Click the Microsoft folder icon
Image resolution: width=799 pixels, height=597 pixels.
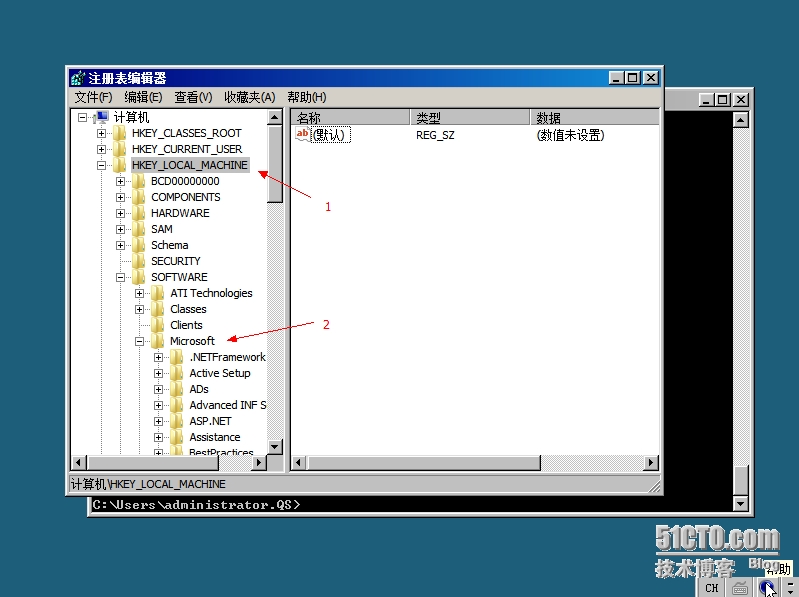[x=158, y=341]
